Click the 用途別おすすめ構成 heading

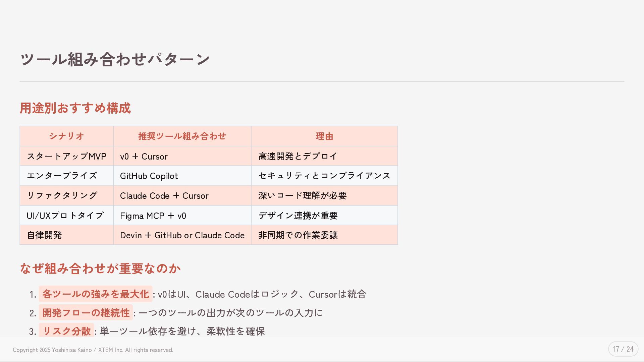click(x=75, y=108)
